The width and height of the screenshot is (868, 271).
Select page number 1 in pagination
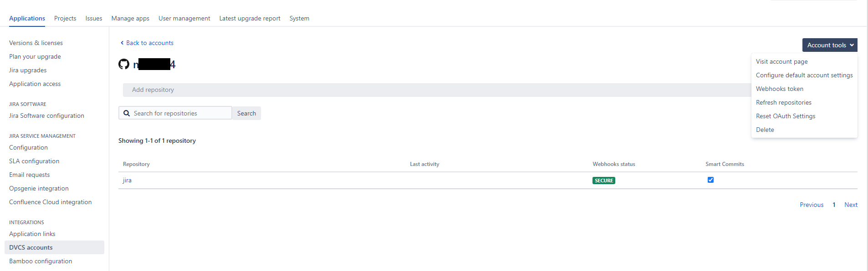coord(834,205)
